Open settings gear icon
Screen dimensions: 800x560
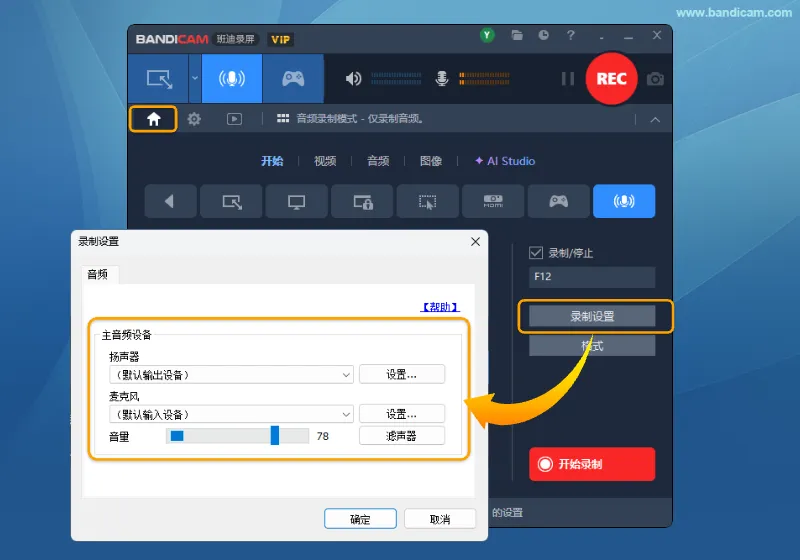[x=194, y=119]
